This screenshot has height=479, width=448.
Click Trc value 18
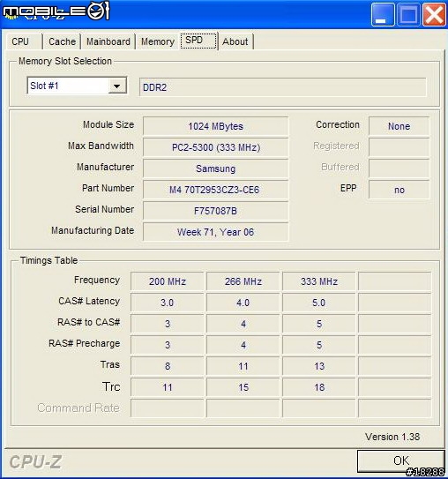[x=319, y=387]
